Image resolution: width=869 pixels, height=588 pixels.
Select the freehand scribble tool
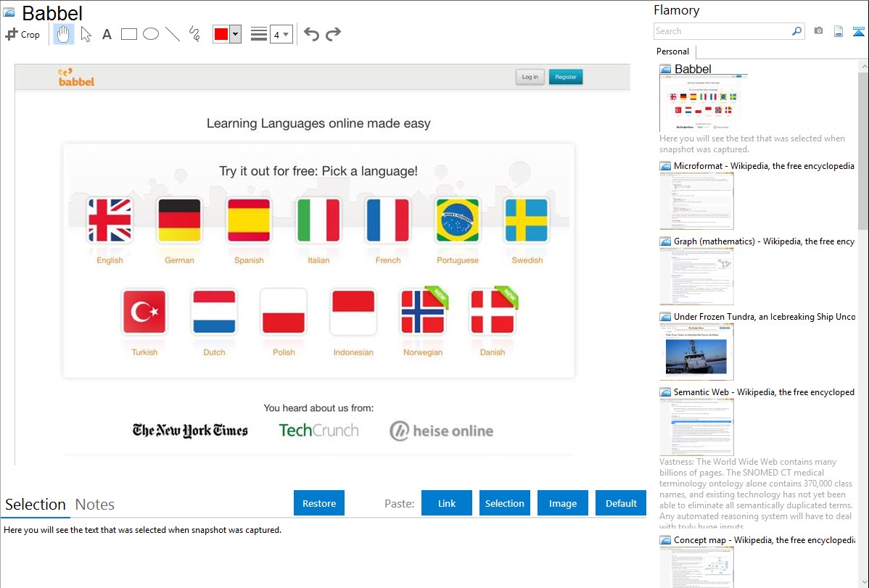click(x=194, y=34)
